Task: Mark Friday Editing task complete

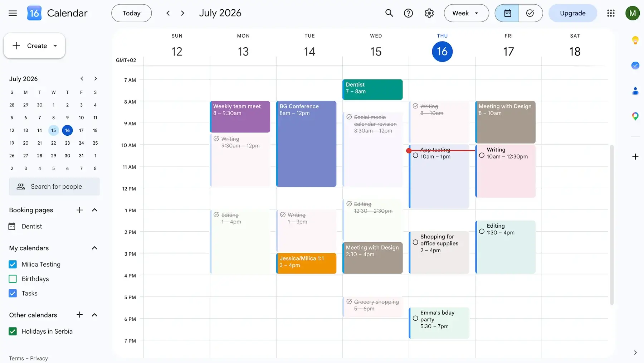Action: [482, 231]
